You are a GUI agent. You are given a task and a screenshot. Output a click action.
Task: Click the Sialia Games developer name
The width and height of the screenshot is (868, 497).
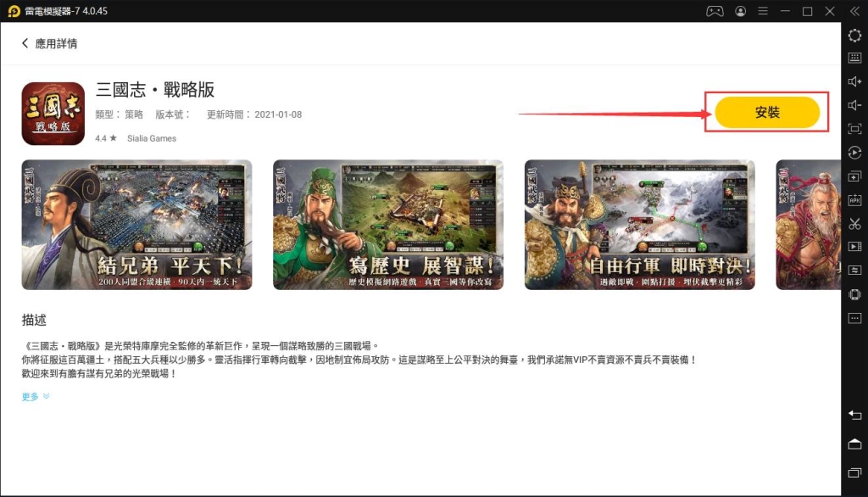pyautogui.click(x=152, y=138)
